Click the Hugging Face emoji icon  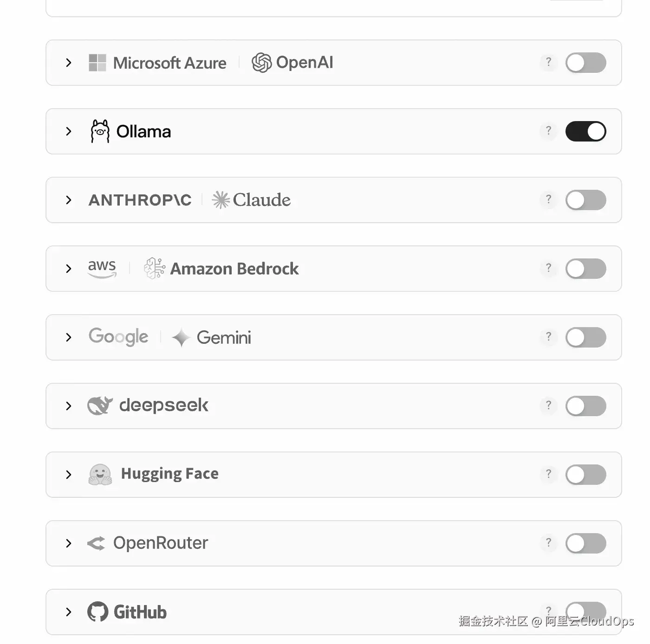point(100,474)
